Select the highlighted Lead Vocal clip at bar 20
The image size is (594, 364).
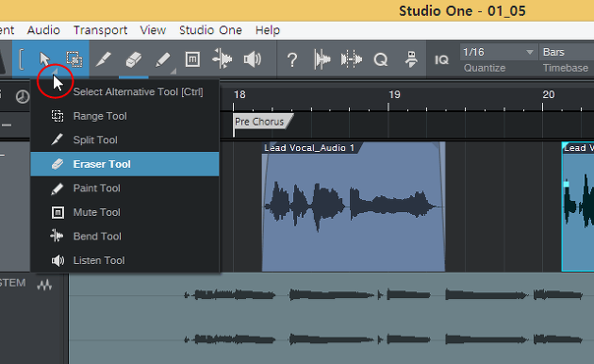[578, 207]
